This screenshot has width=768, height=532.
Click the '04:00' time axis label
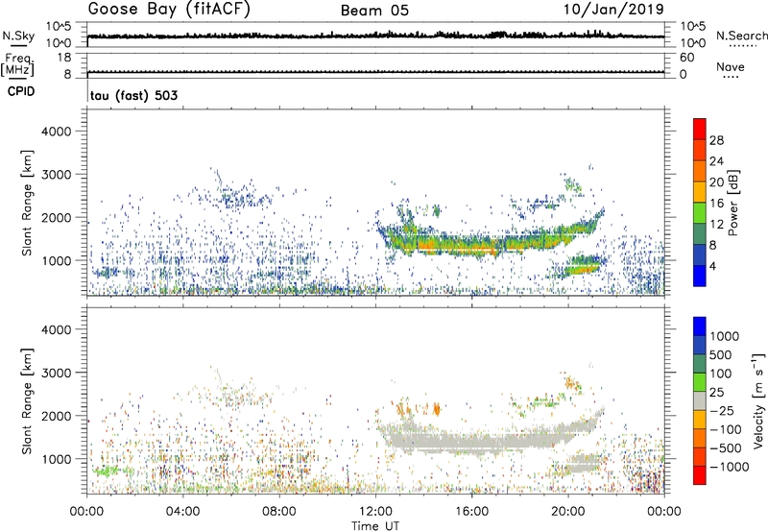[x=183, y=512]
